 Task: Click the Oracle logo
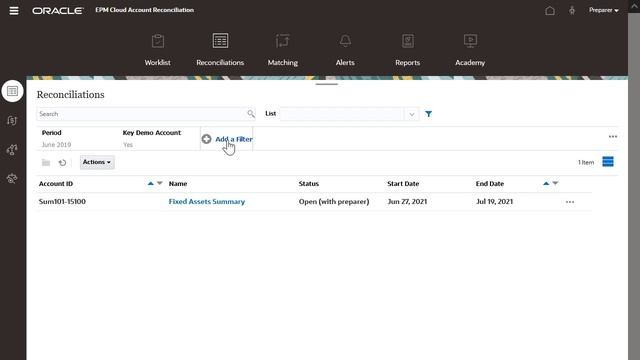[x=58, y=11]
